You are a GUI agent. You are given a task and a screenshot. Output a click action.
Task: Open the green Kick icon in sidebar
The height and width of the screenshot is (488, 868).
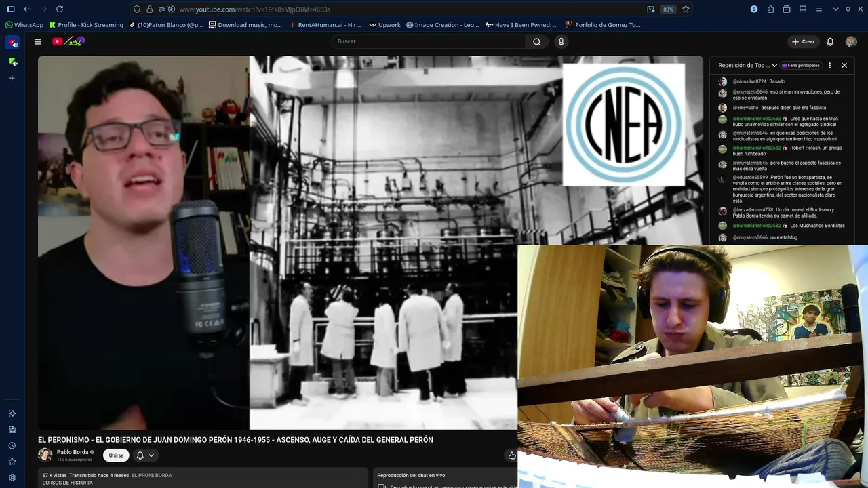coord(12,61)
